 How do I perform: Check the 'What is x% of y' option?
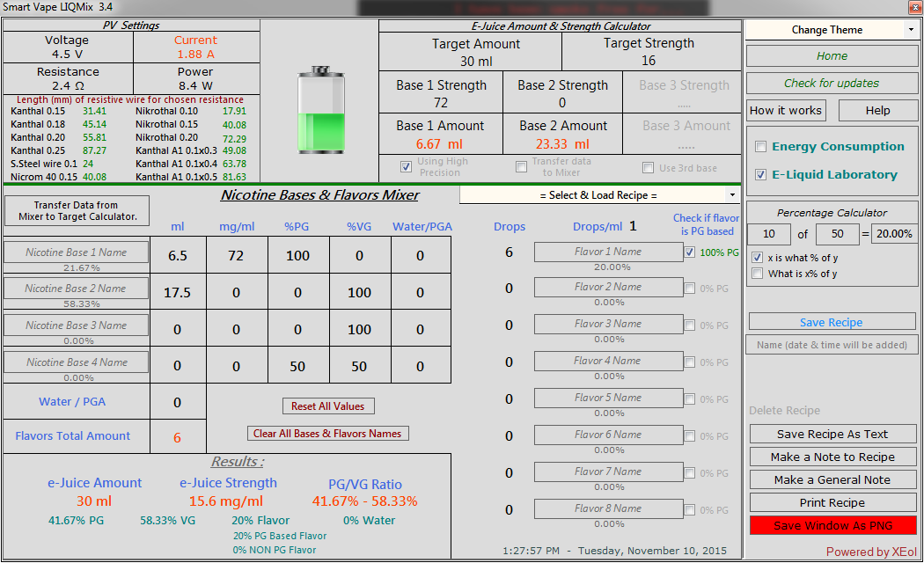[758, 274]
